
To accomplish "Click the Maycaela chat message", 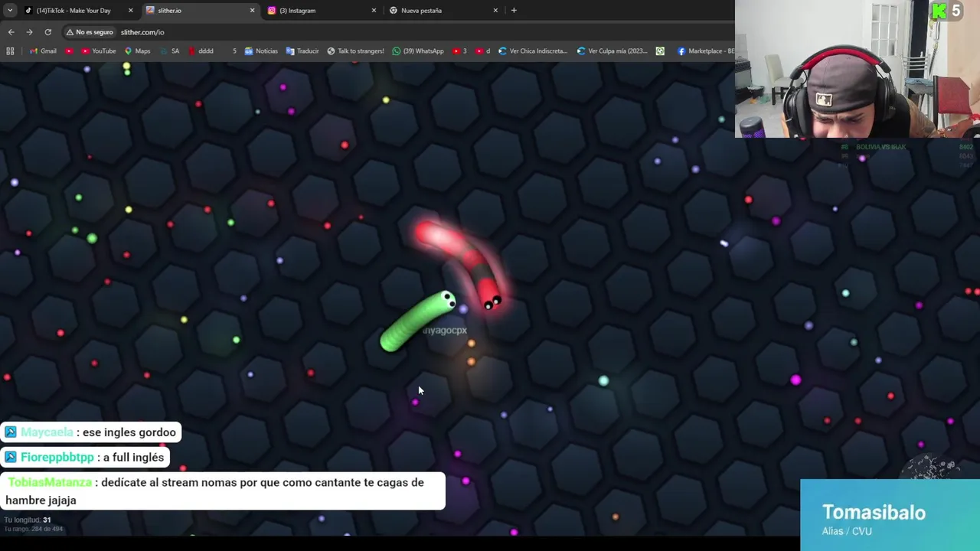I will [91, 432].
